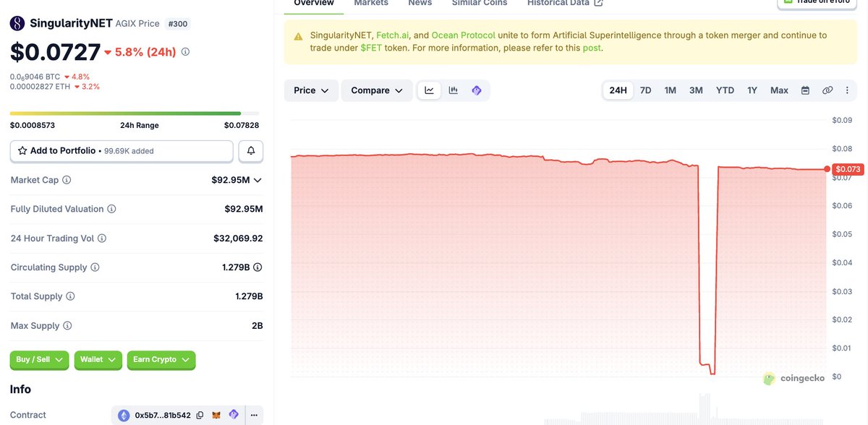This screenshot has height=425, width=868.
Task: Select the 24H time range
Action: (x=618, y=90)
